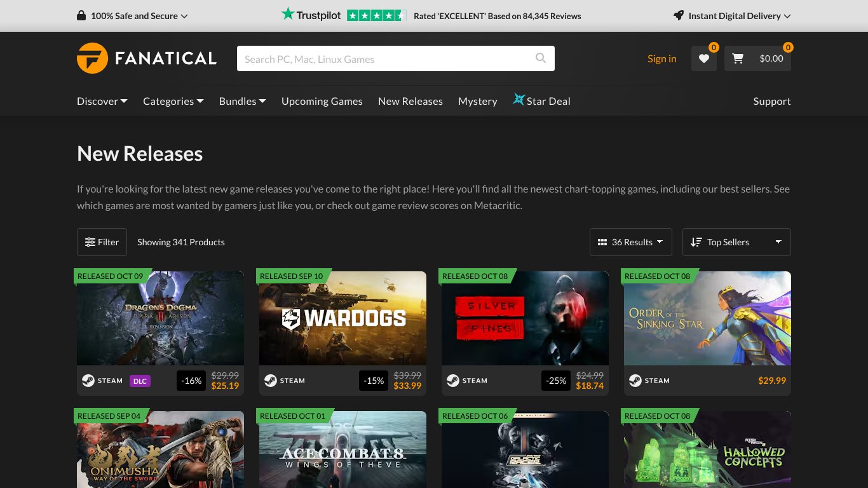The height and width of the screenshot is (488, 868).
Task: Click Steam icon on Wardogs card
Action: [x=271, y=381]
